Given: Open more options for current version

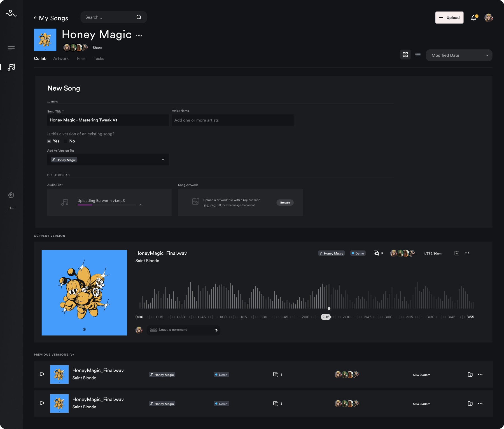Looking at the screenshot, I should tap(467, 253).
